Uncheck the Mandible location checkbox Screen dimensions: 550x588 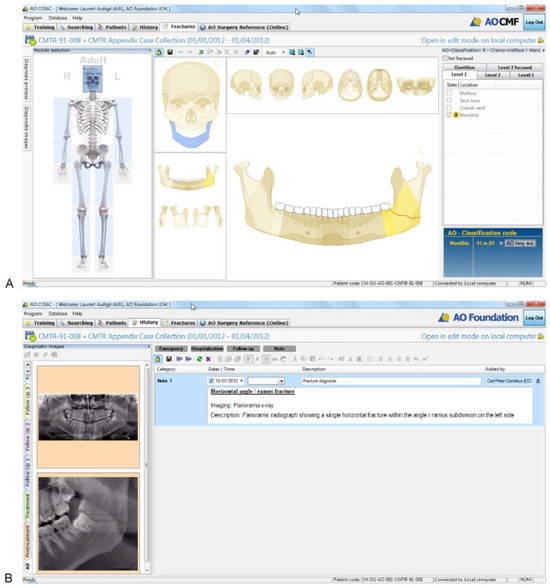point(449,115)
